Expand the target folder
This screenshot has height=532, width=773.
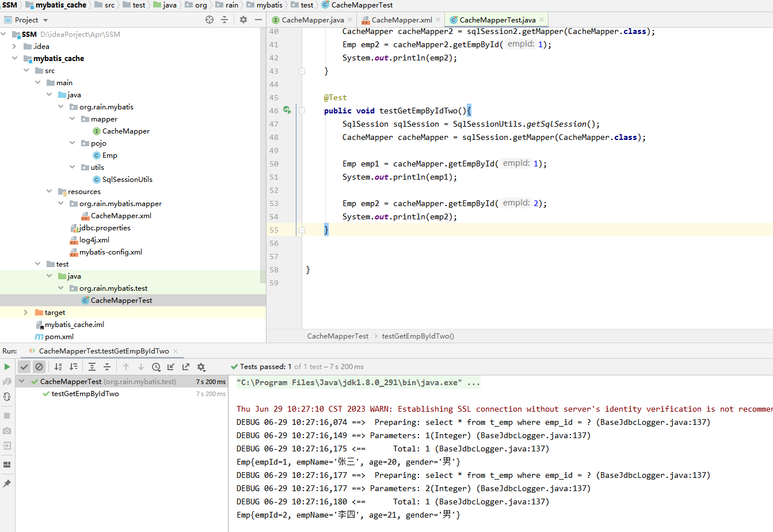26,312
